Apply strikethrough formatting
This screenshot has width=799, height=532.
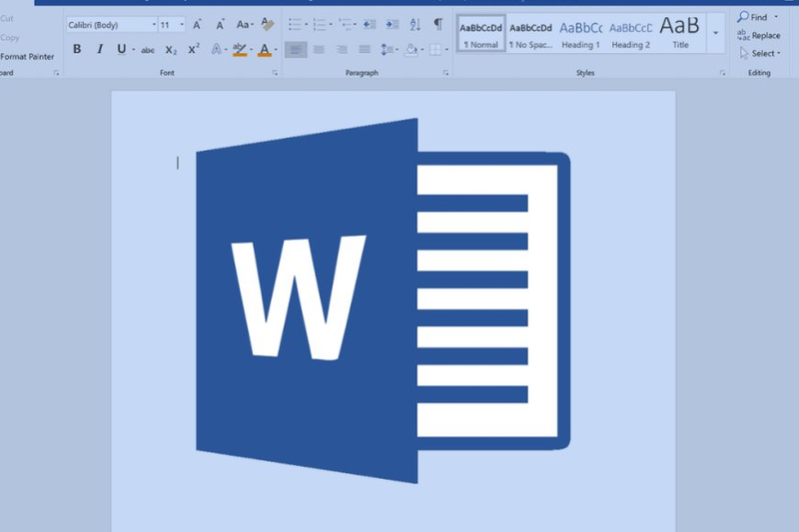(x=148, y=50)
